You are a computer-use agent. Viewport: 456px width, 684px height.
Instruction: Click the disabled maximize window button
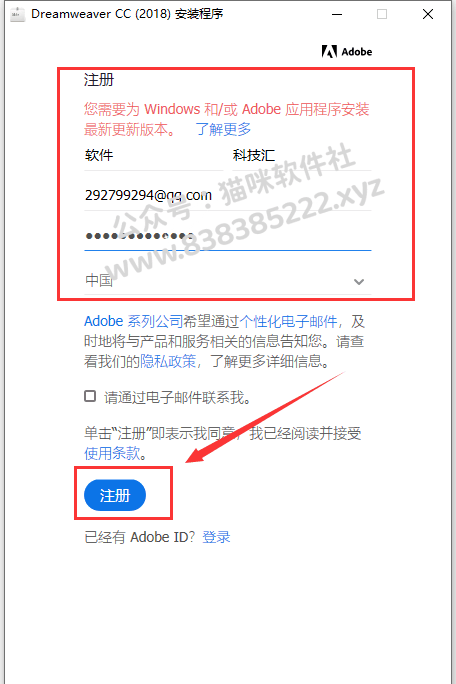coord(382,14)
